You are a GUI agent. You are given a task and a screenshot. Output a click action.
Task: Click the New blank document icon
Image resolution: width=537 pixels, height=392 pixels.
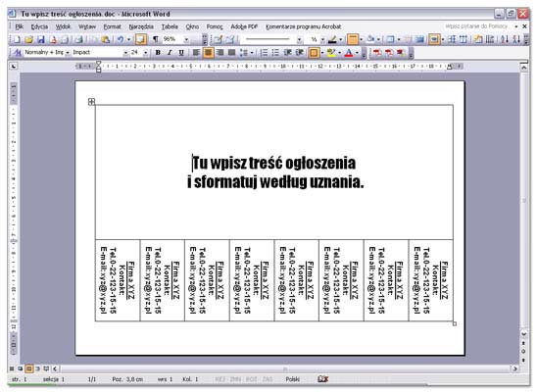coord(17,40)
